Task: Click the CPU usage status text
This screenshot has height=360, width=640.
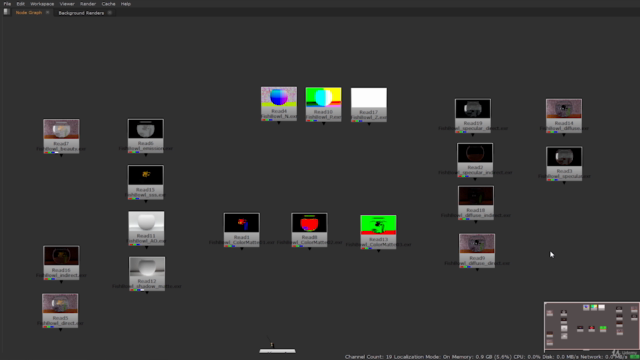Action: pyautogui.click(x=527, y=357)
